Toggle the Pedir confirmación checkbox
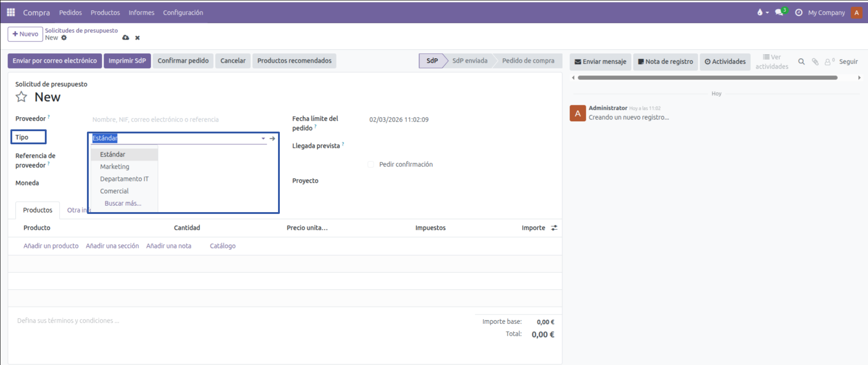This screenshot has width=868, height=365. pyautogui.click(x=371, y=164)
